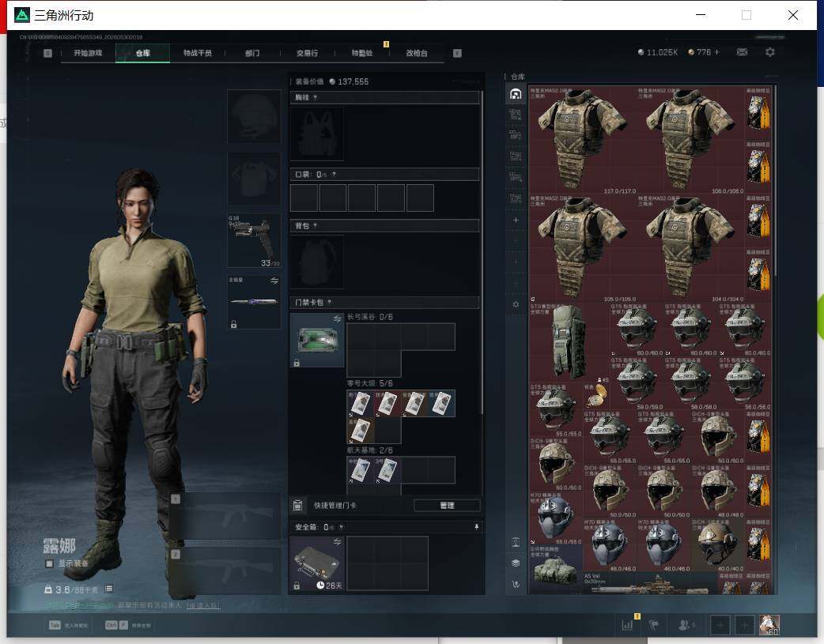Select armor with durability 104.0/104.0
Image resolution: width=824 pixels, height=644 pixels.
[690, 248]
